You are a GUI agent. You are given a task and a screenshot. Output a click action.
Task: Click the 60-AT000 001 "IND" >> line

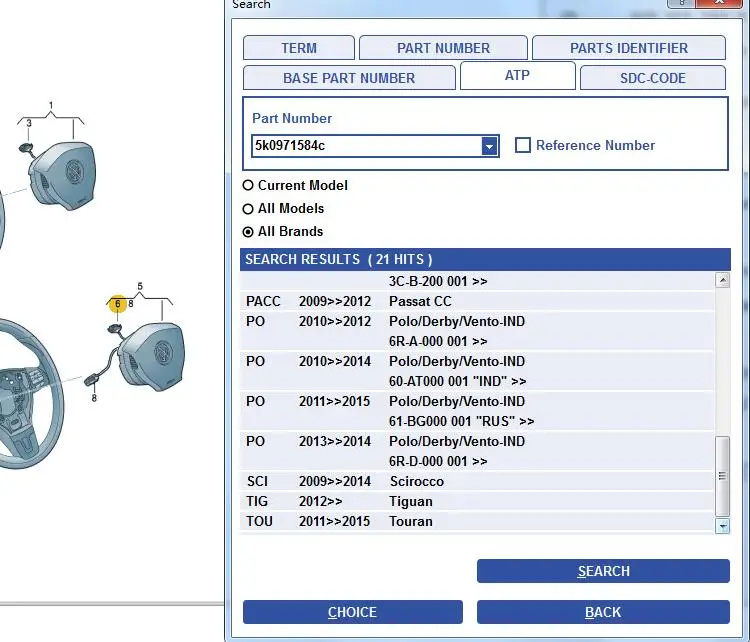coord(457,381)
